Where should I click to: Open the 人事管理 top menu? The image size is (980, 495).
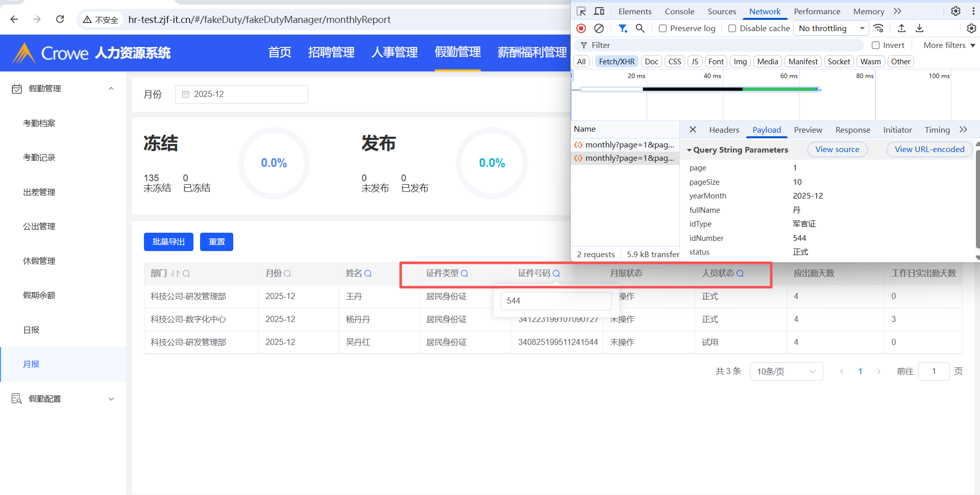pyautogui.click(x=395, y=53)
